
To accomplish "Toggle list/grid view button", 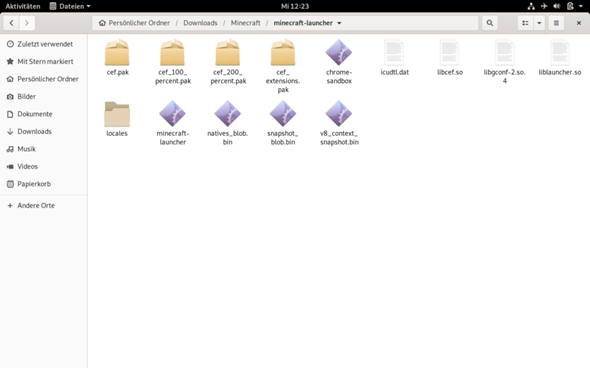I will (525, 23).
